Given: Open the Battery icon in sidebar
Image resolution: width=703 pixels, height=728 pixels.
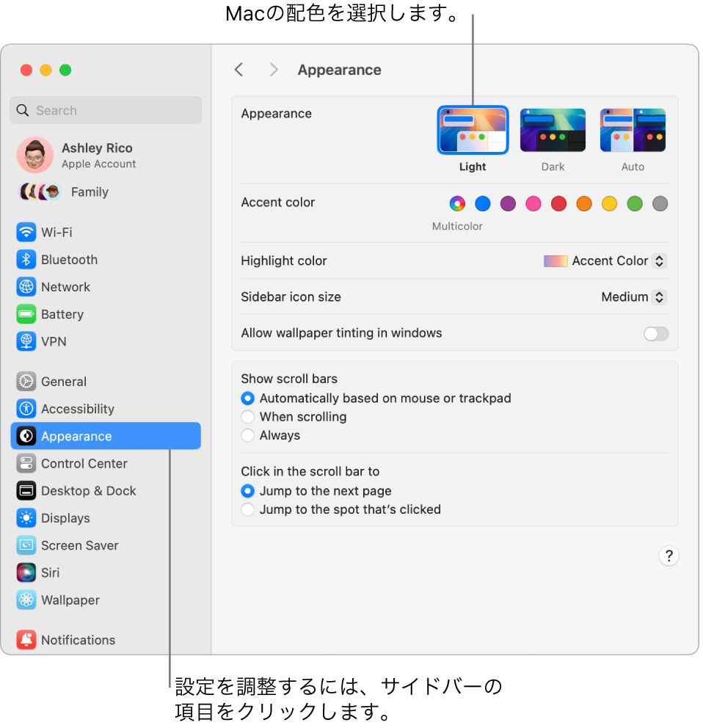Looking at the screenshot, I should (26, 314).
